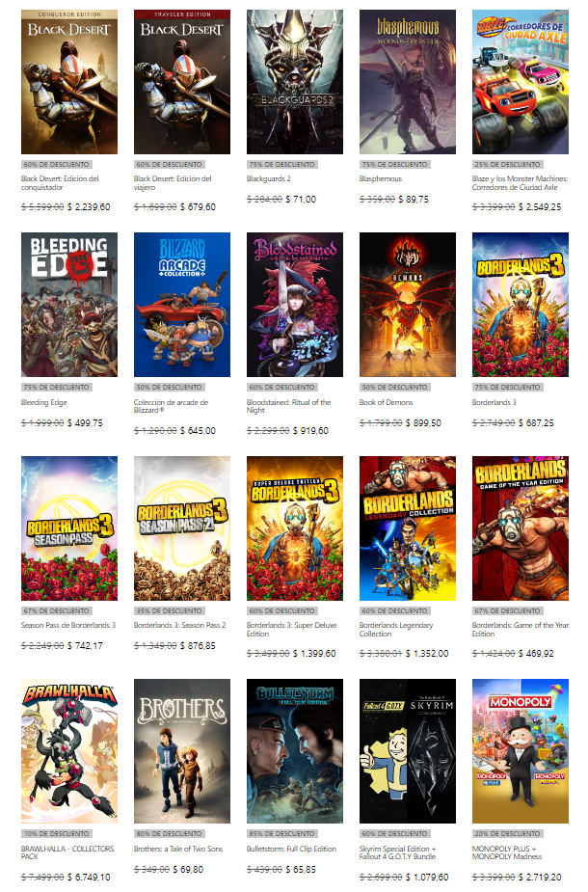Select Borderlands 3 Season Pass 2 cover

pos(182,527)
